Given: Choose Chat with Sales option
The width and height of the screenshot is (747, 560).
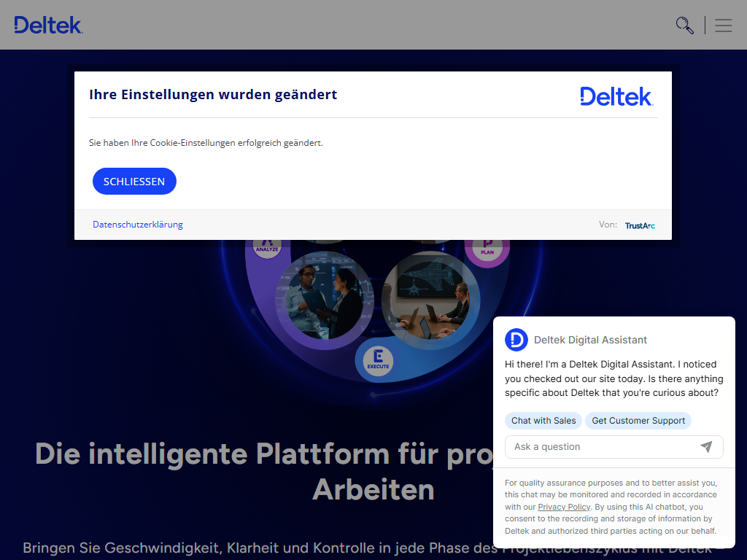Looking at the screenshot, I should [543, 421].
